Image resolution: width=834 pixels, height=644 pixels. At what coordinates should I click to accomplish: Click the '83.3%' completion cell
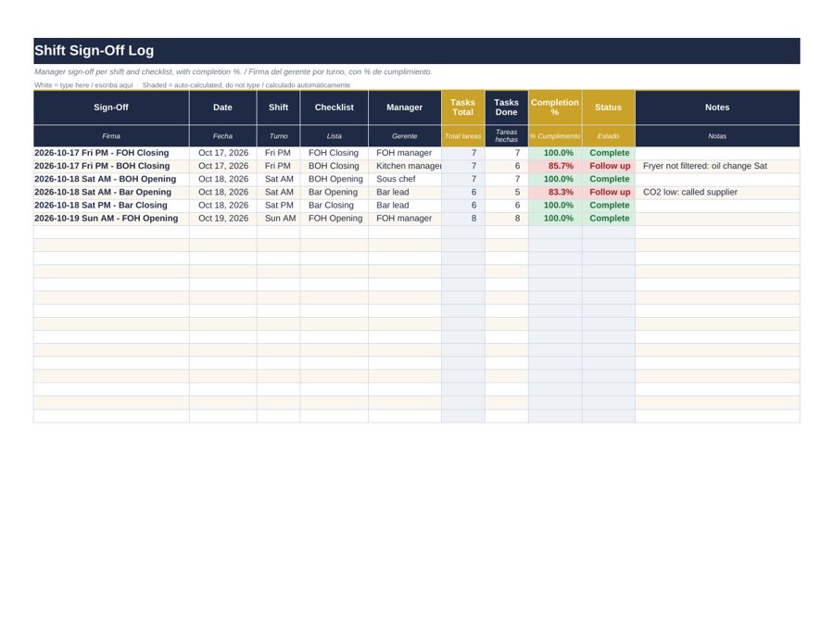tap(555, 192)
